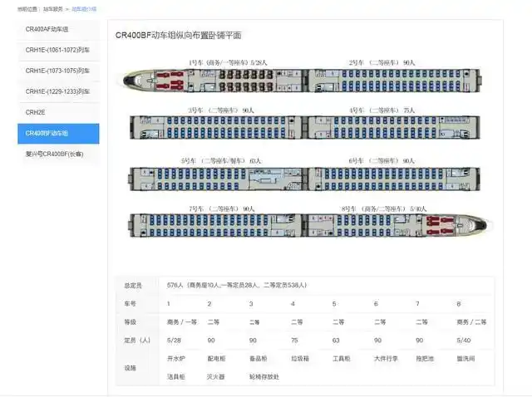Click car 4 seating diagram

pos(393,127)
